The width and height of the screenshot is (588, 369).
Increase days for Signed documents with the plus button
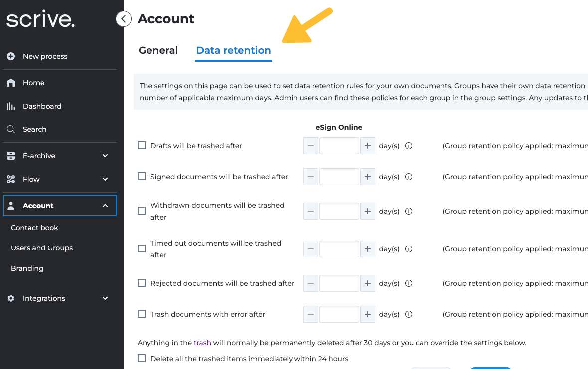pyautogui.click(x=368, y=177)
